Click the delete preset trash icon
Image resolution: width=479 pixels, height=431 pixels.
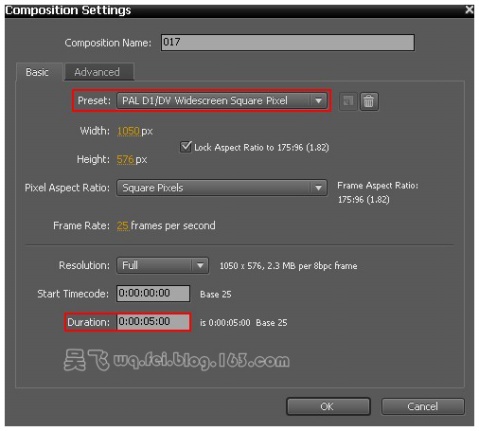tap(368, 101)
